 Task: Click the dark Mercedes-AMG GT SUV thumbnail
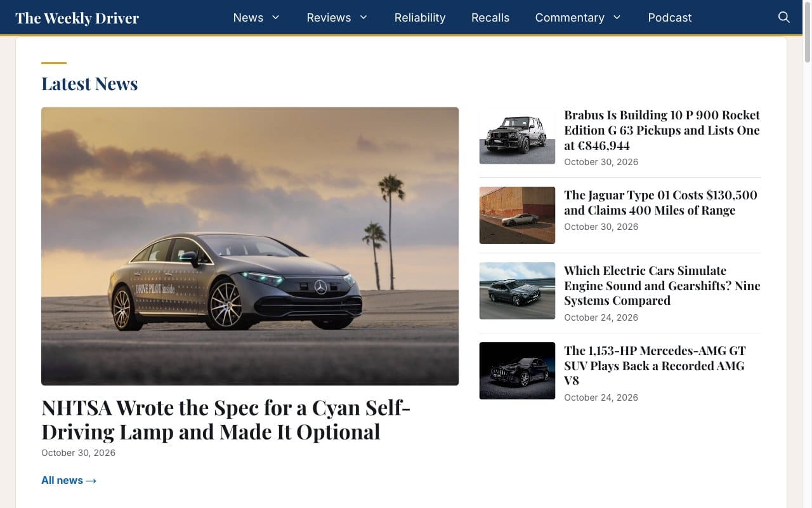tap(517, 371)
